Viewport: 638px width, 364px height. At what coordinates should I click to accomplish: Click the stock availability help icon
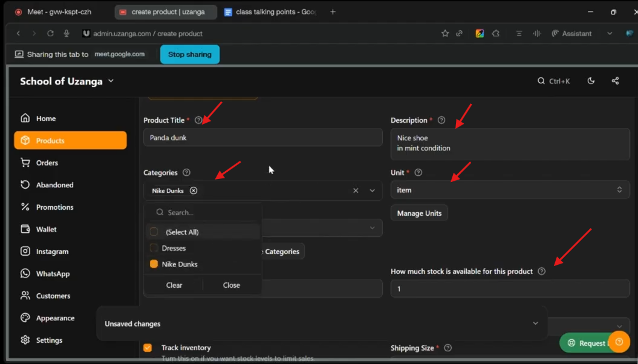[542, 271]
